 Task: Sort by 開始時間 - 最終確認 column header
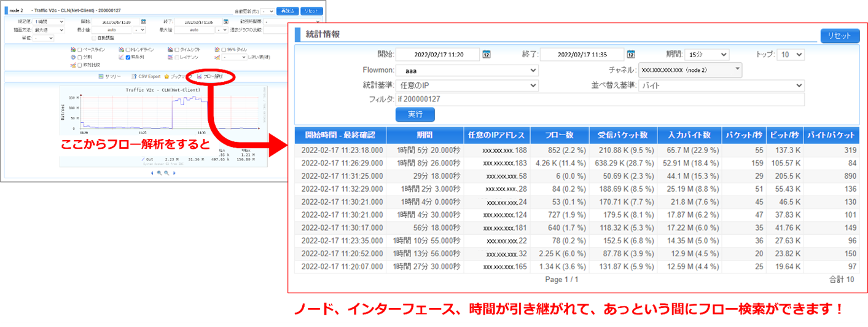(340, 135)
